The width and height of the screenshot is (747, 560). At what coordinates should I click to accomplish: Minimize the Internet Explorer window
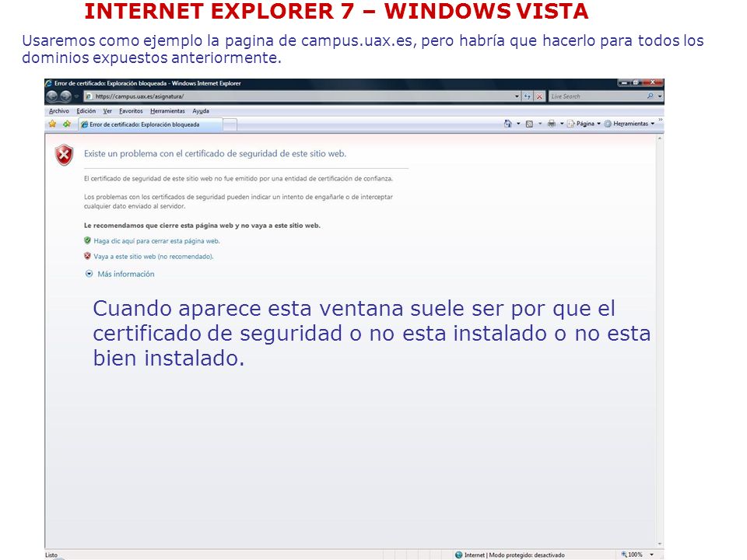(x=625, y=83)
